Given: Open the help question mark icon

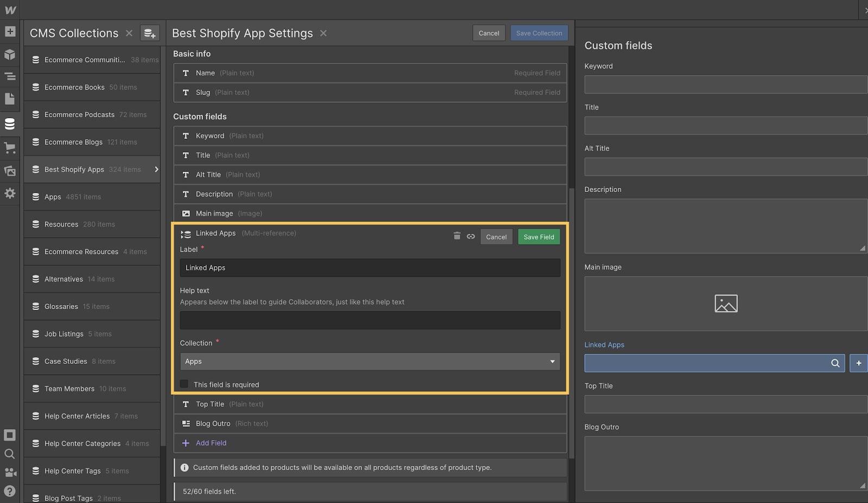Looking at the screenshot, I should pos(10,491).
